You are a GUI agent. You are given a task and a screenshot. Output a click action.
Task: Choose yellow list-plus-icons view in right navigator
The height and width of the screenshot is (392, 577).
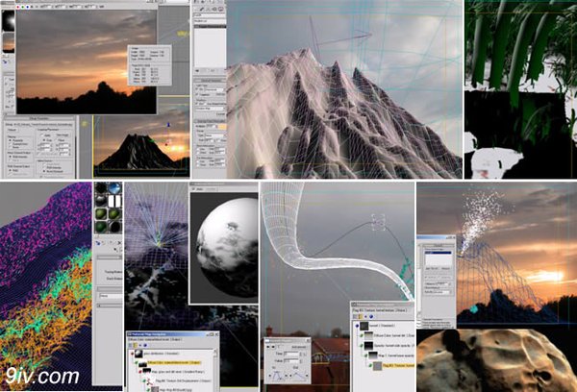click(x=361, y=316)
